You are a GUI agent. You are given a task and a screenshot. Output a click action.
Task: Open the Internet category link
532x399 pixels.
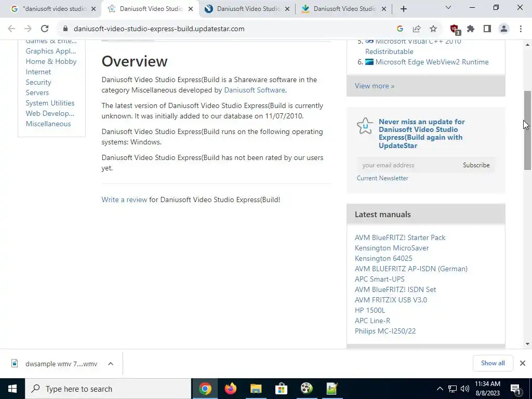tap(38, 72)
